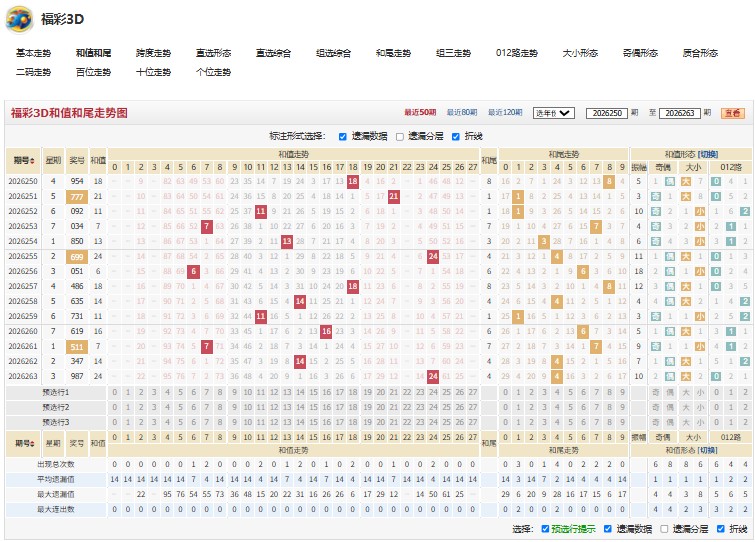Open 个位走势 chart
The width and height of the screenshot is (755, 542).
point(213,72)
